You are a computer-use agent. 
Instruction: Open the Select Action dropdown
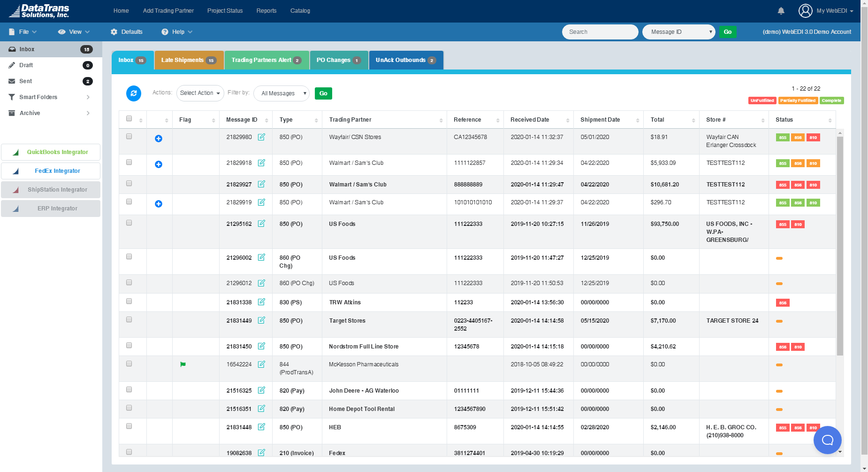(200, 93)
